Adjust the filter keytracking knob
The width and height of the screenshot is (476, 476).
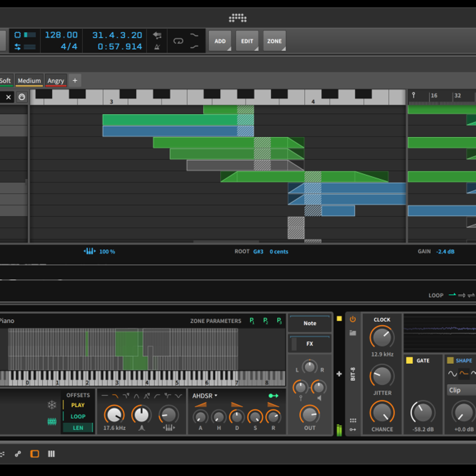coord(169,415)
